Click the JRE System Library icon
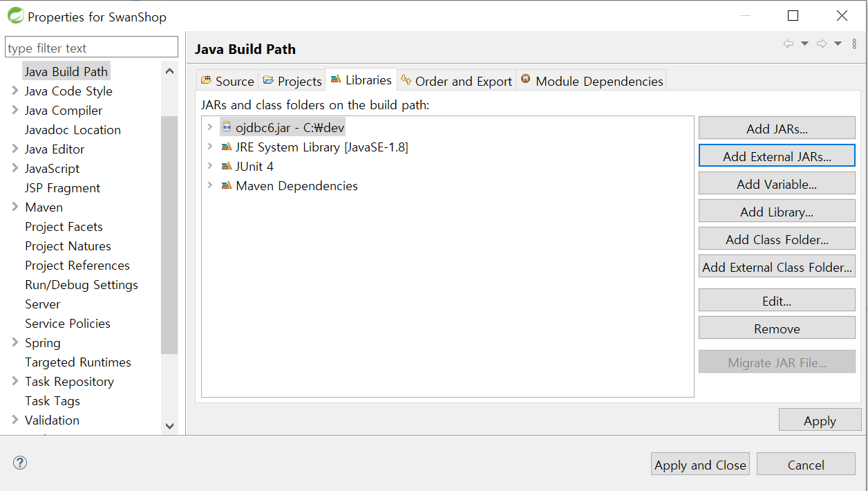868x491 pixels. coord(226,147)
